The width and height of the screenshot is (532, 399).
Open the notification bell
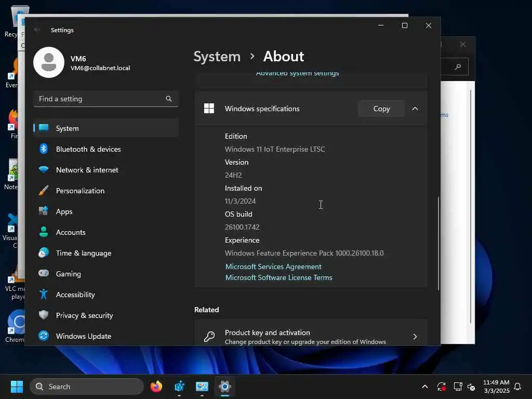pyautogui.click(x=517, y=387)
